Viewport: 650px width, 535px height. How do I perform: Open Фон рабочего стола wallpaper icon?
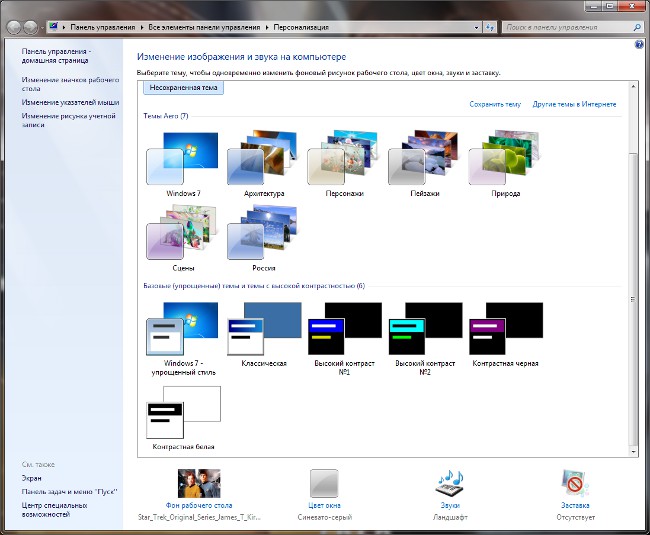[x=199, y=483]
